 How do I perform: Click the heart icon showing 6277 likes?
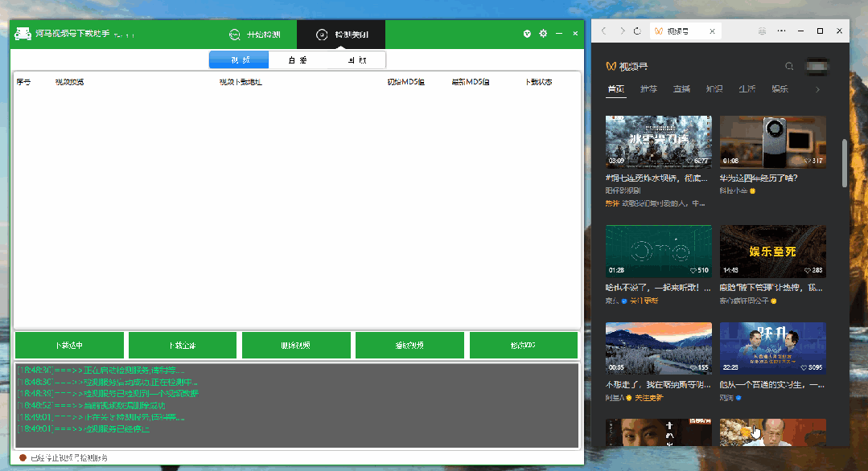click(x=689, y=161)
